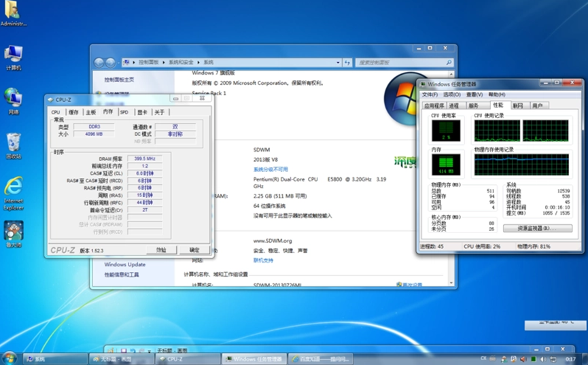Select the 内存 tab in CPU-Z
588x365 pixels.
tap(108, 111)
